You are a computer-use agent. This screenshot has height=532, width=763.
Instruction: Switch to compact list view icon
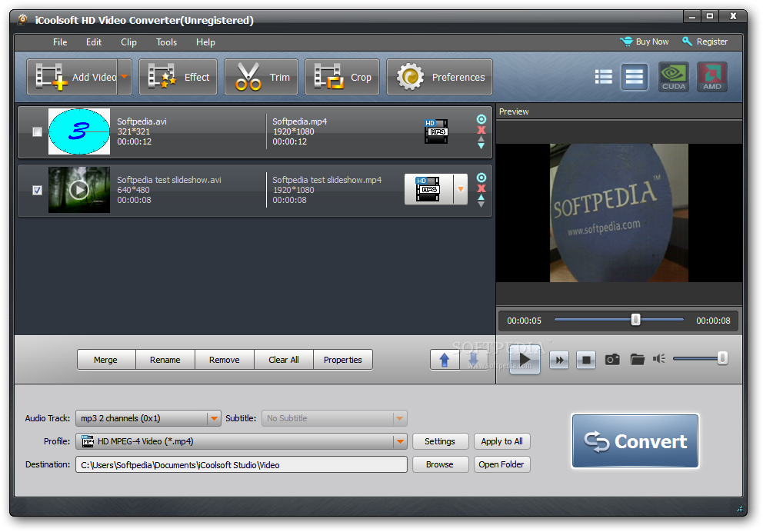[x=603, y=77]
